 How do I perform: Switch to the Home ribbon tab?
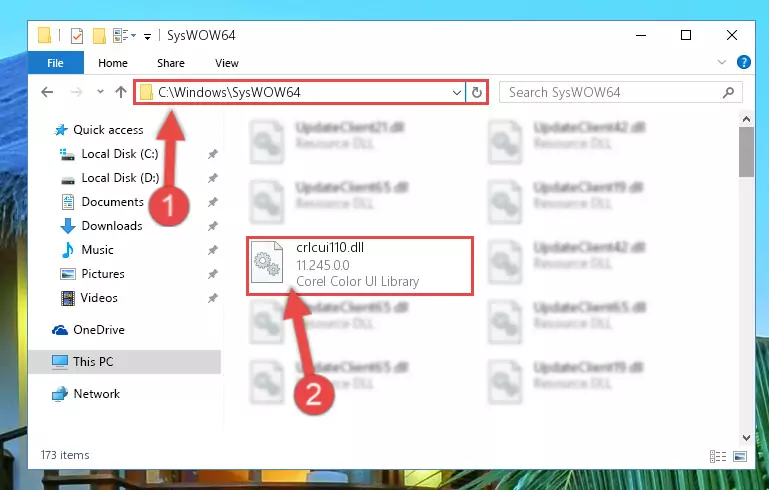113,63
